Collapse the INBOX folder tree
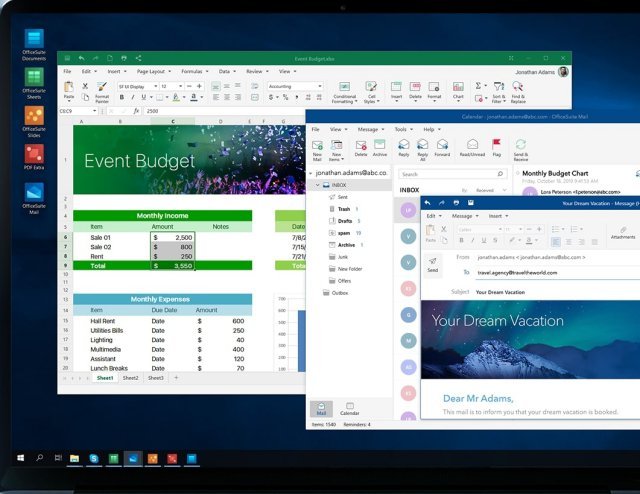640x494 pixels. coord(317,185)
